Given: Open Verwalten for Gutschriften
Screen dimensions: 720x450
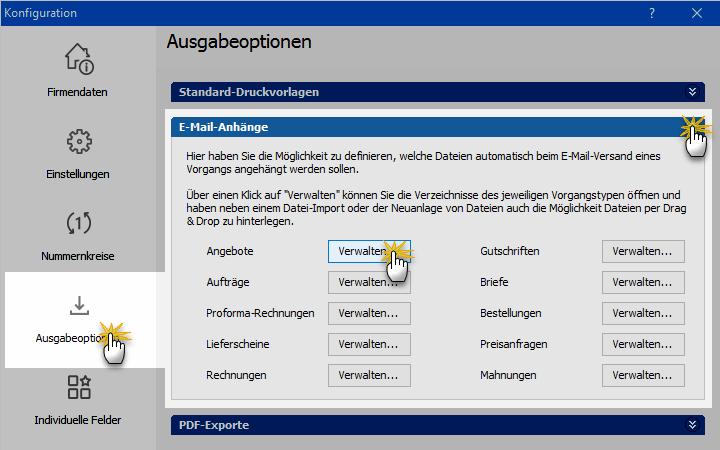Looking at the screenshot, I should coord(642,251).
